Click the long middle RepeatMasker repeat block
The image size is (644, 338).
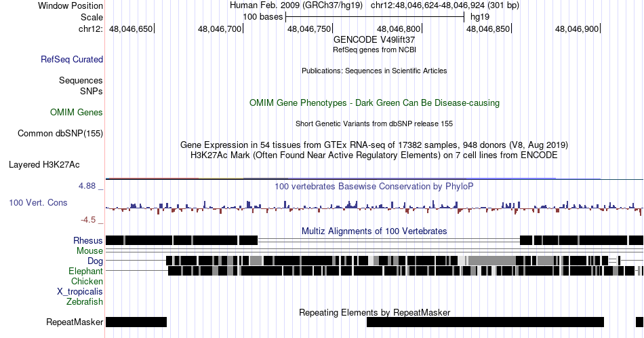485,322
